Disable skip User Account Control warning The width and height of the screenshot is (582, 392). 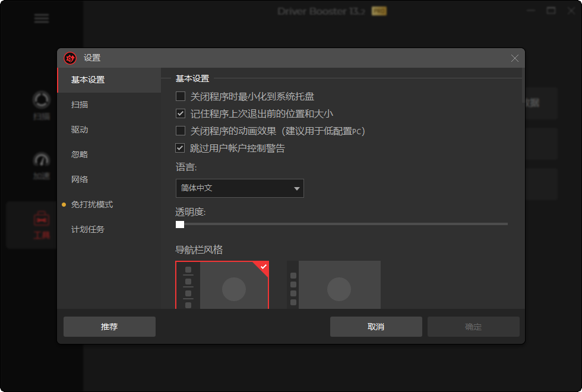[x=180, y=148]
